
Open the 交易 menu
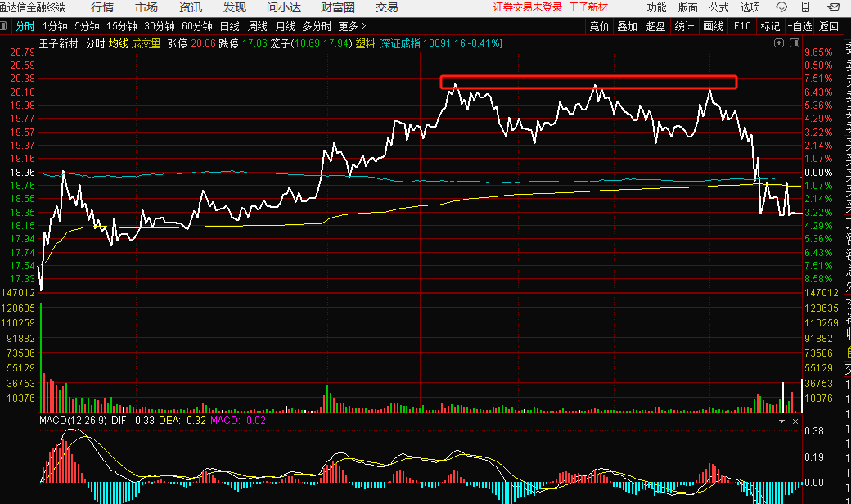coord(386,7)
